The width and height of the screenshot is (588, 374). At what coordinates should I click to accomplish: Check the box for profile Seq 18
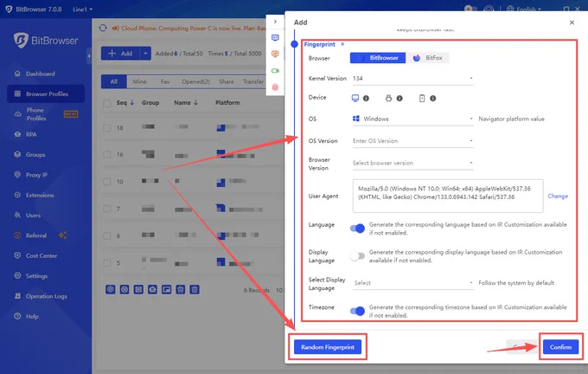click(x=107, y=127)
